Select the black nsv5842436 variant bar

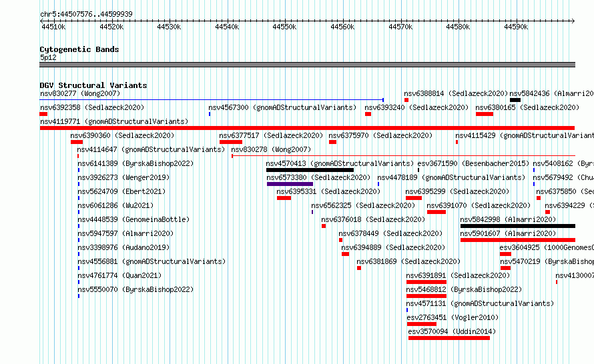point(515,100)
